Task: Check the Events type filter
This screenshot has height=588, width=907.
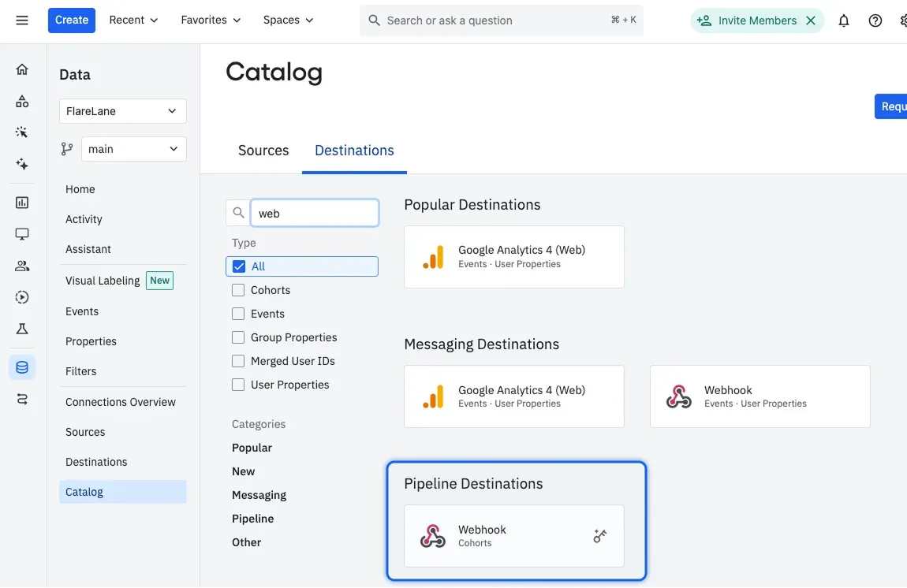Action: pyautogui.click(x=238, y=314)
